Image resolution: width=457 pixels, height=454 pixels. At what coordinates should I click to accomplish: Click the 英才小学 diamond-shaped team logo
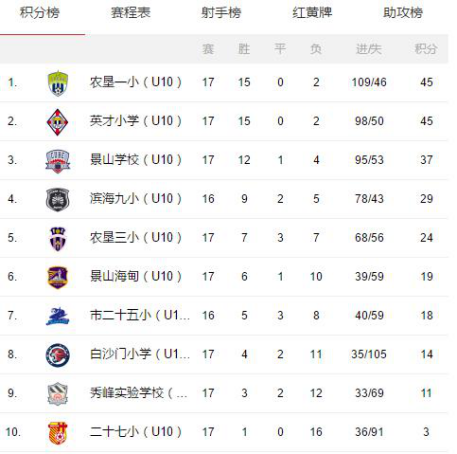coord(57,122)
